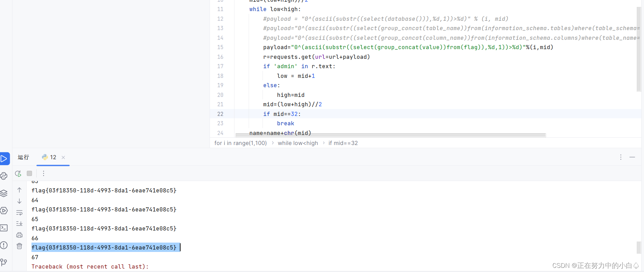This screenshot has height=272, width=644.
Task: Click the if mid==32: line
Action: click(282, 114)
